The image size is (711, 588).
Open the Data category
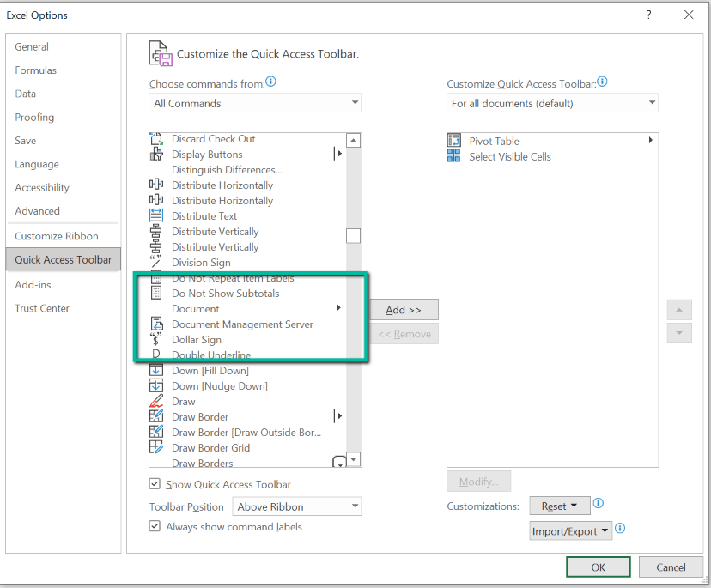coord(26,94)
